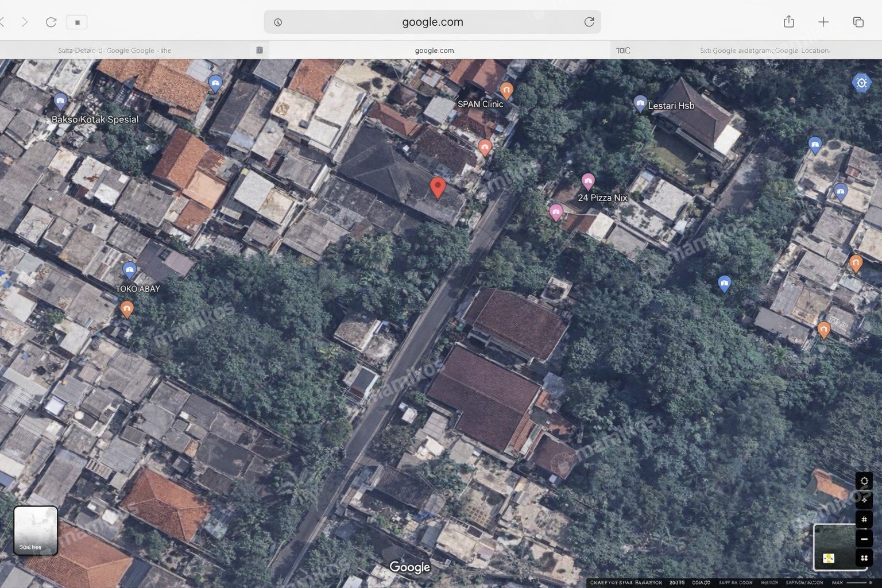
Task: Open the four-dot apps button
Action: (864, 558)
